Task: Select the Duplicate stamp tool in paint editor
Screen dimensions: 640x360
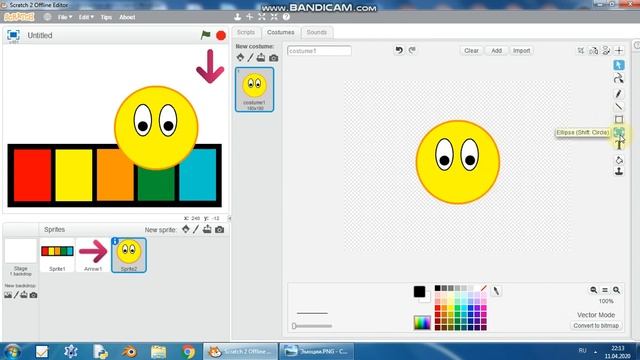Action: [x=619, y=171]
